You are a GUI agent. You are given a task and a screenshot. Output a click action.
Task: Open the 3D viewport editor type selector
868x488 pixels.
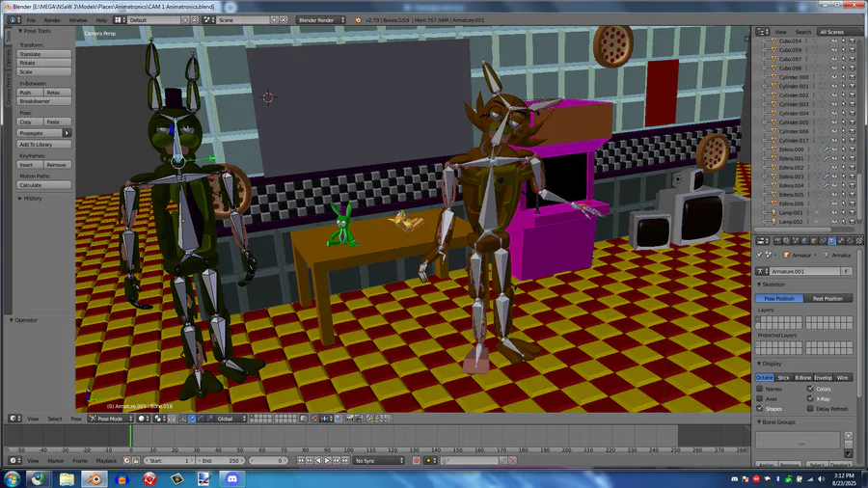tap(13, 419)
